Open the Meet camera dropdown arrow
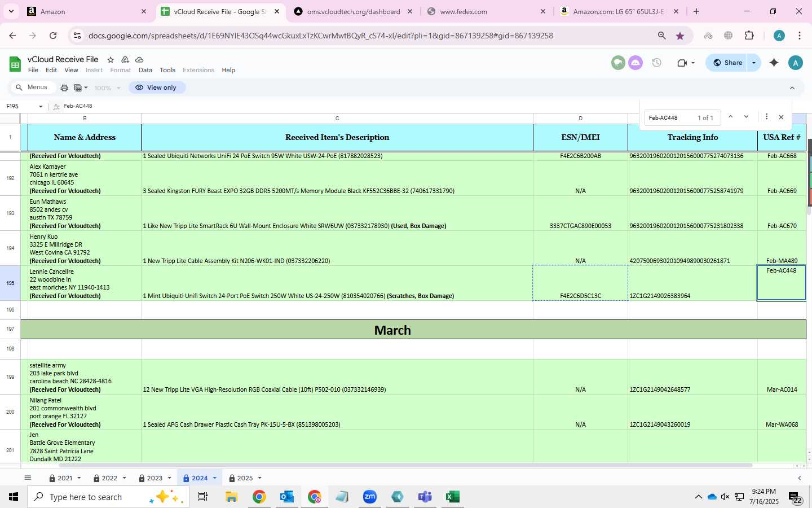Screen dimensions: 812x508 click(693, 63)
